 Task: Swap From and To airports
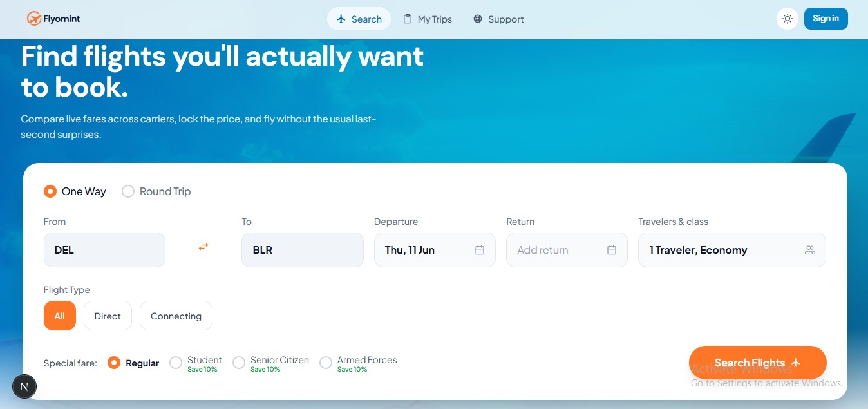203,247
